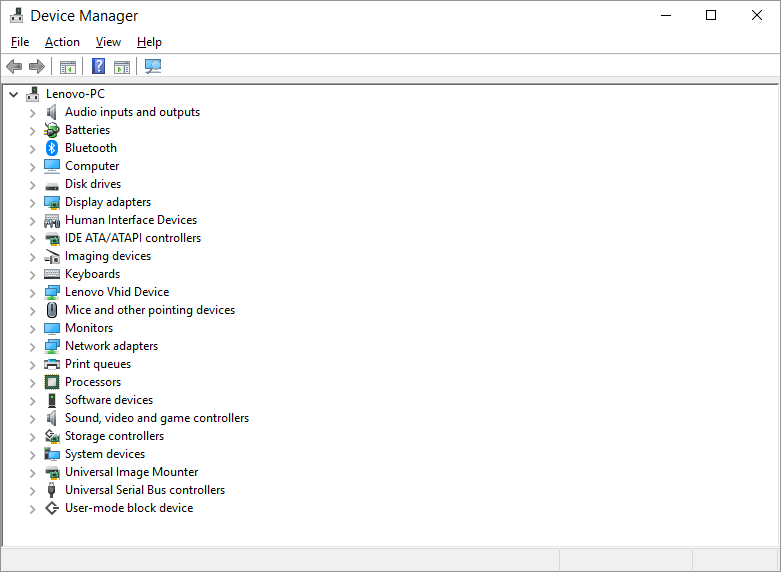The image size is (781, 572).
Task: Expand the System devices category
Action: pos(32,454)
